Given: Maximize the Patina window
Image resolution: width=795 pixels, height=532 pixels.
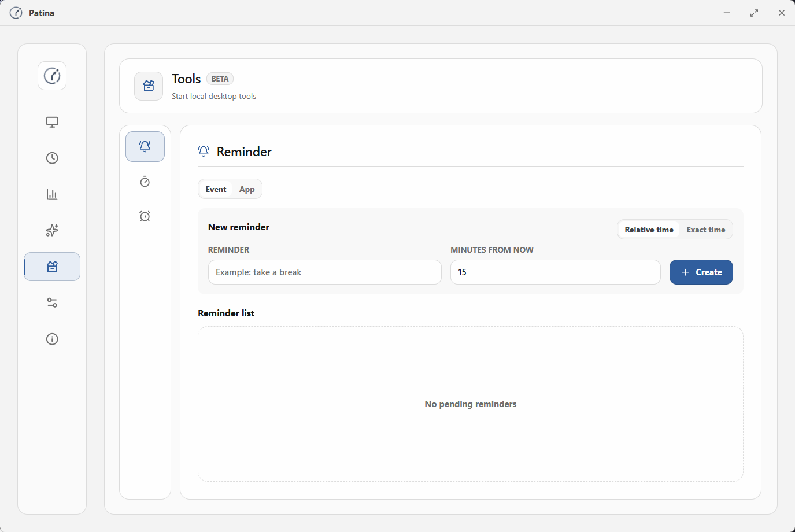Looking at the screenshot, I should 754,13.
